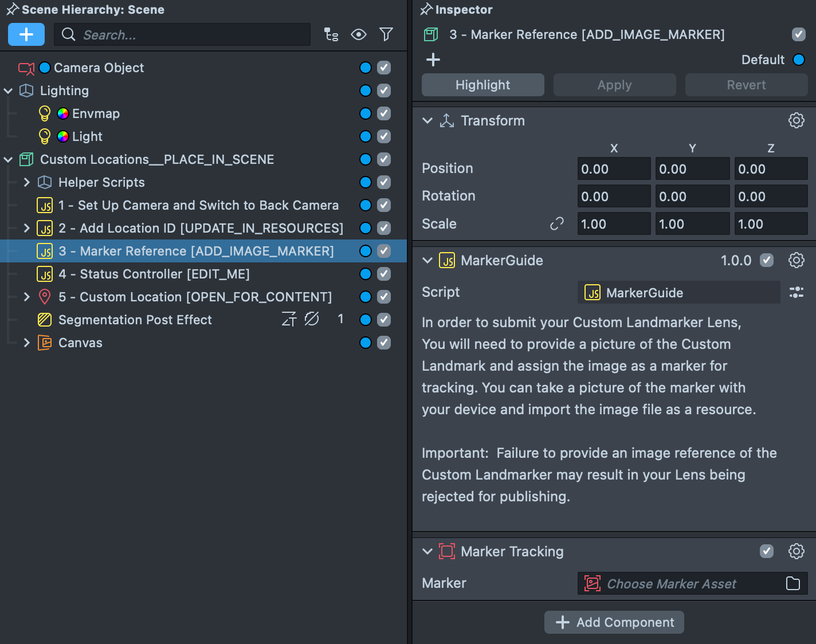
Task: Uncheck Marker Reference enable box in Inspector header
Action: click(799, 34)
